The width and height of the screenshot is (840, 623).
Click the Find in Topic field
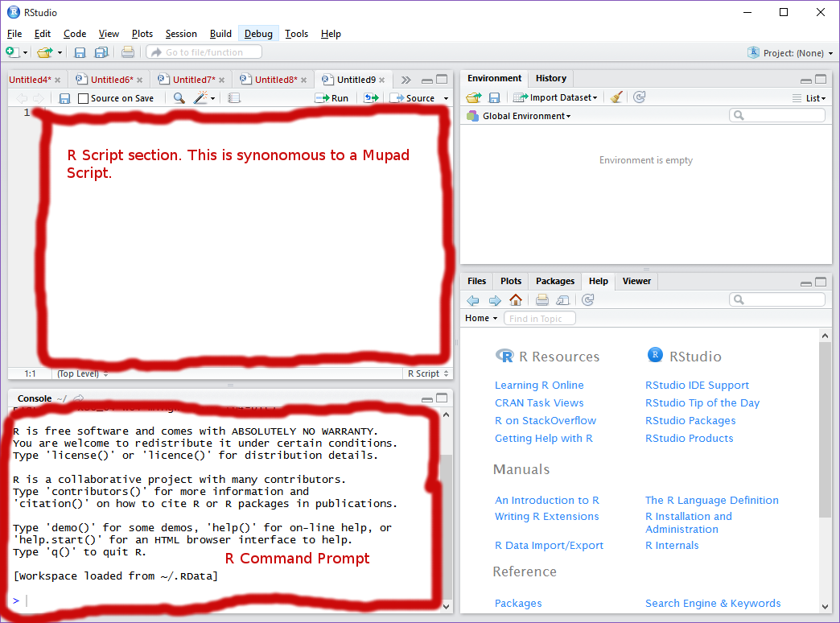coord(539,319)
